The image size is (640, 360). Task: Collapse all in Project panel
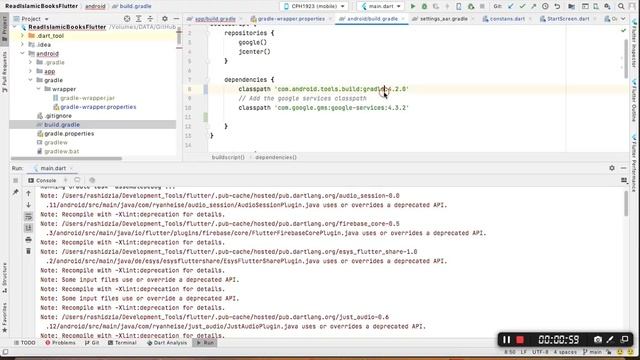[150, 19]
